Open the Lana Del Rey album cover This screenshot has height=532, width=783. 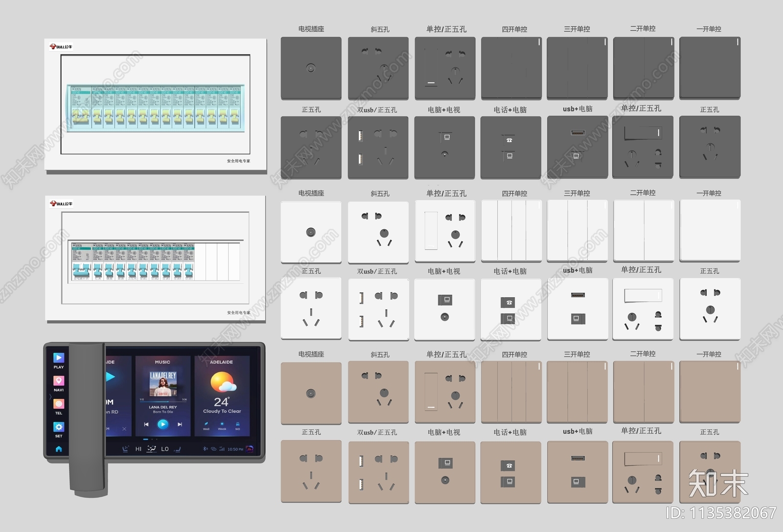coord(162,383)
